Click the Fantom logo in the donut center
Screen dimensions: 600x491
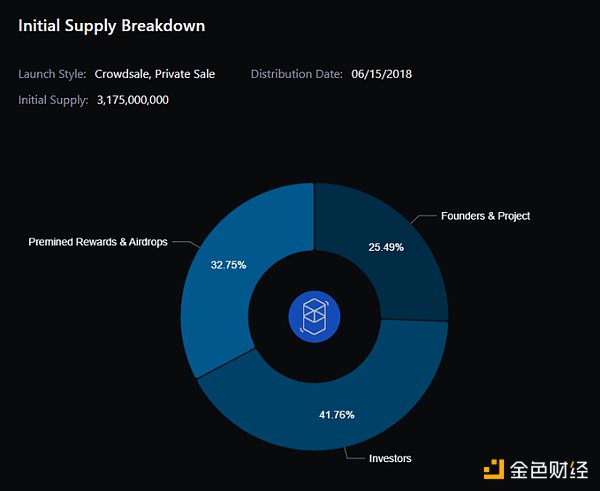click(314, 314)
